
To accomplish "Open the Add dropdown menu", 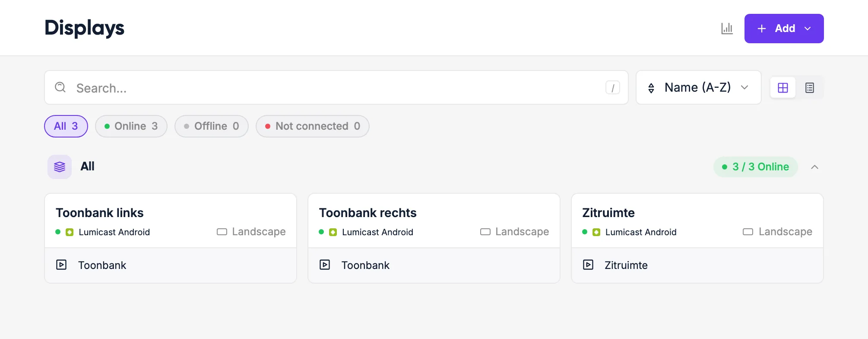I will tap(784, 29).
